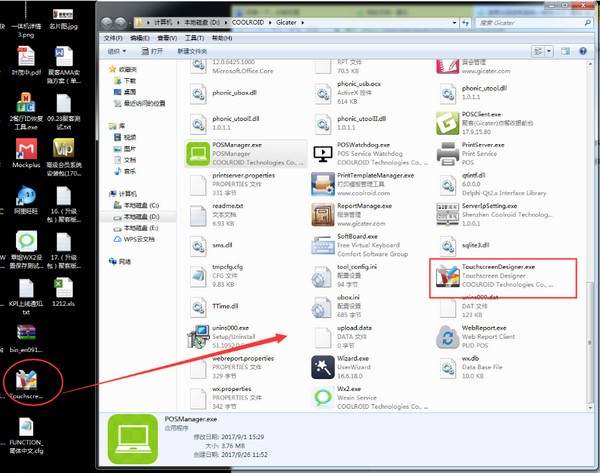
Task: Open the 文件(F) menu
Action: tap(113, 38)
